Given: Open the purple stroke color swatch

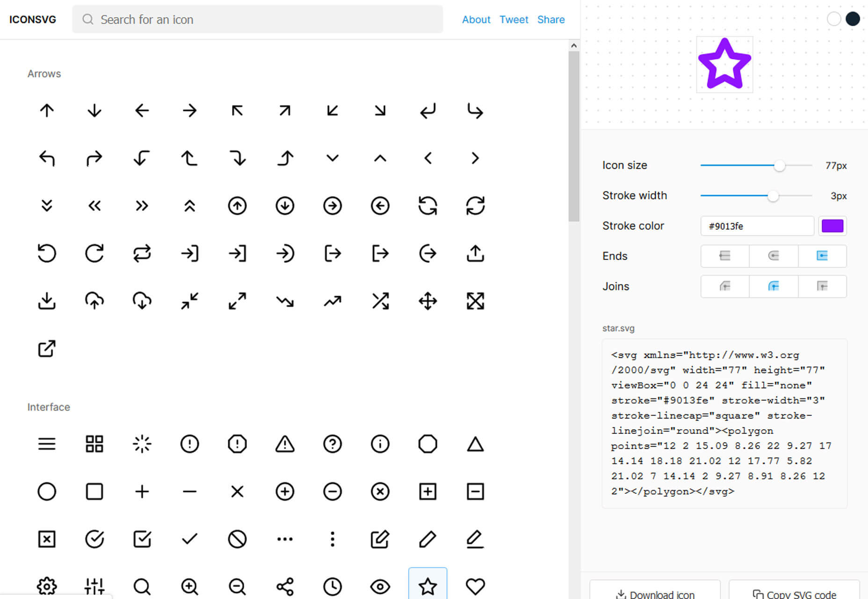Looking at the screenshot, I should click(x=832, y=226).
